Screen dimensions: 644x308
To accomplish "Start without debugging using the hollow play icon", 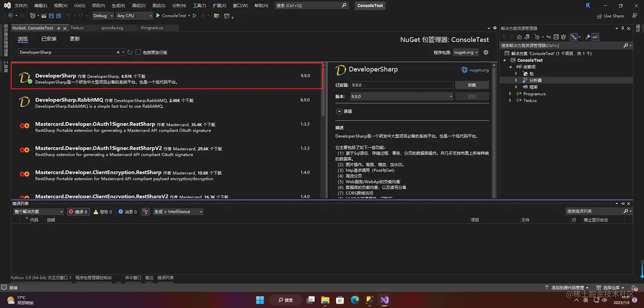I will coord(195,16).
